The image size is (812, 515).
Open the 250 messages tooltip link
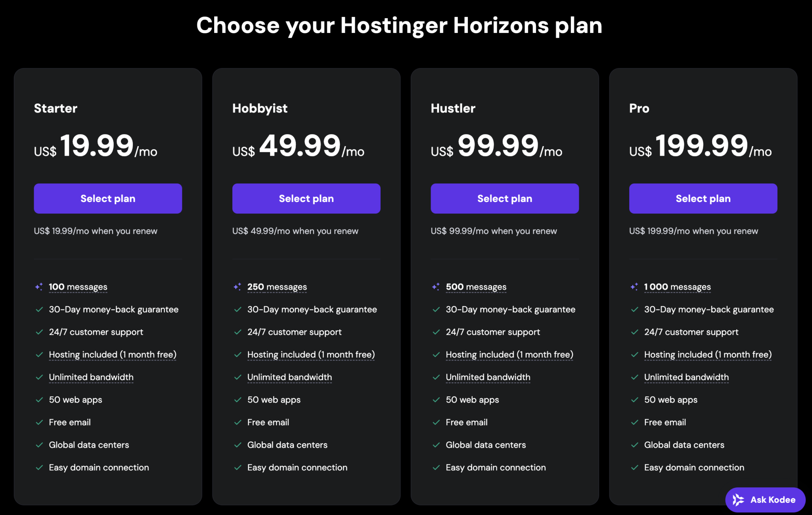(x=276, y=286)
